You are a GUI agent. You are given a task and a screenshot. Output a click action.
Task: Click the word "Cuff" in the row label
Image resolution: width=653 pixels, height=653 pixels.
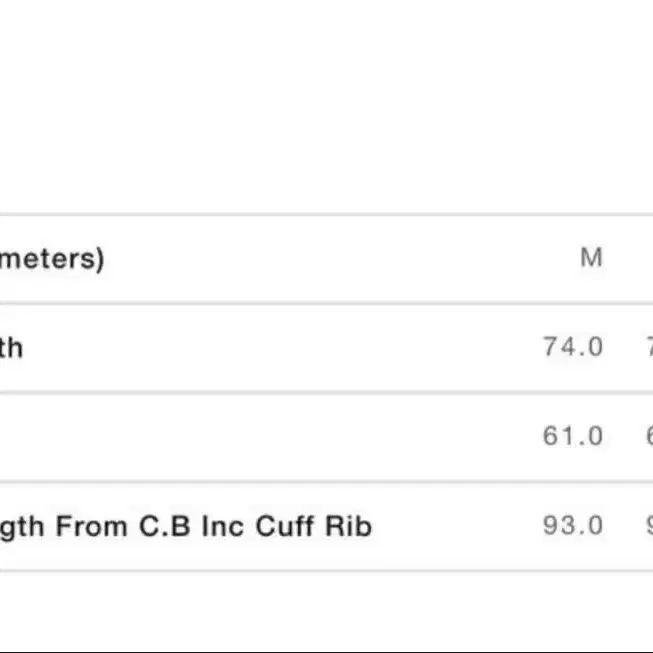(285, 526)
